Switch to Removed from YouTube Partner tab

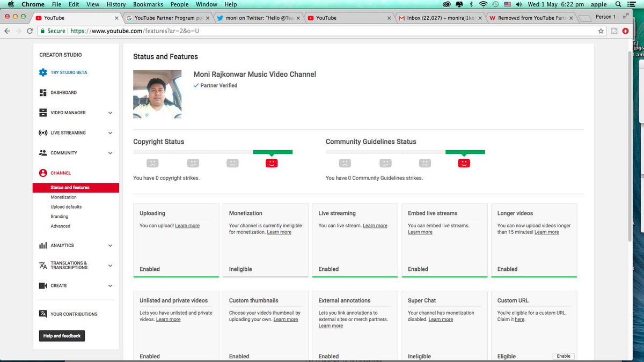pyautogui.click(x=531, y=18)
